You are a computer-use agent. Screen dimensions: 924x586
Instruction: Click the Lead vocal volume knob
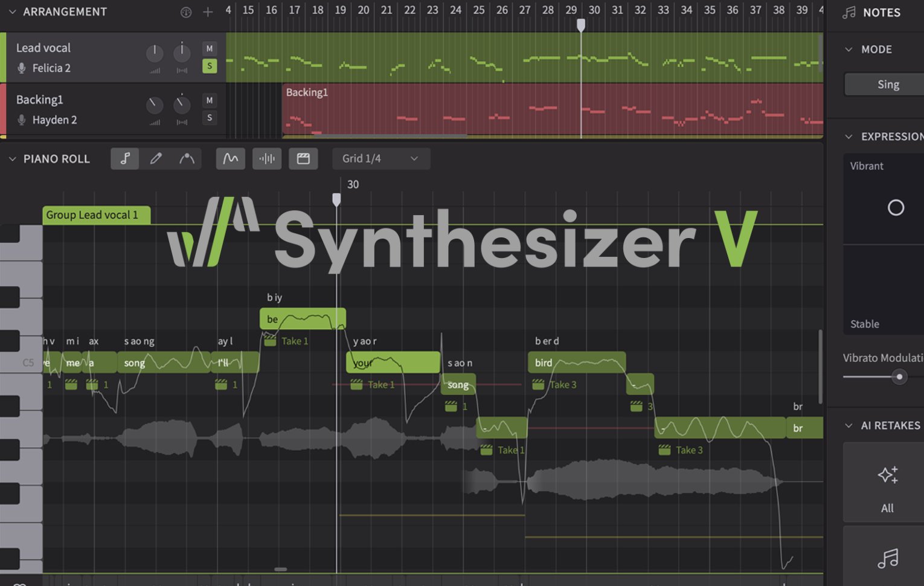coord(155,53)
